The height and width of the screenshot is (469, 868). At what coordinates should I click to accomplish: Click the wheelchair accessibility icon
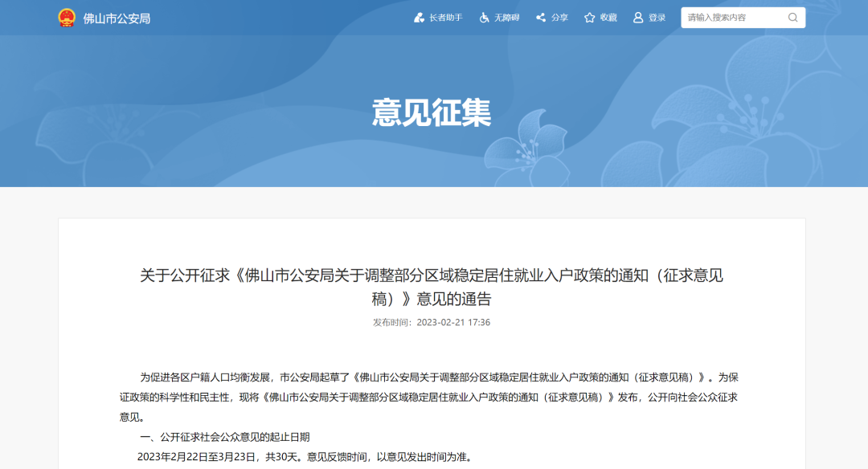485,18
